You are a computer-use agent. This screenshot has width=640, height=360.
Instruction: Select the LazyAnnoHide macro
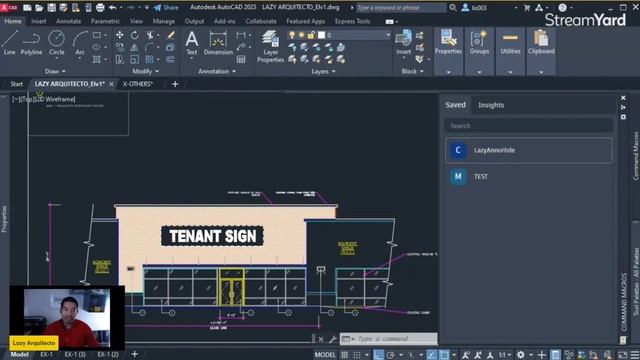[529, 150]
